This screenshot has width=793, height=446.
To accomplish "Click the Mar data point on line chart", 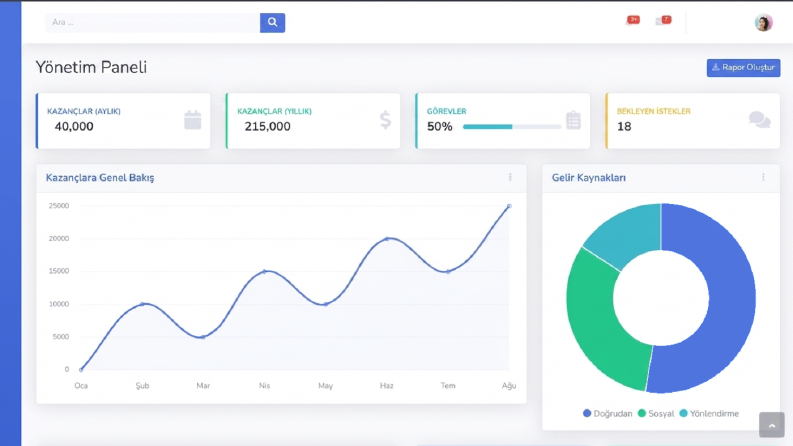I will pyautogui.click(x=203, y=337).
